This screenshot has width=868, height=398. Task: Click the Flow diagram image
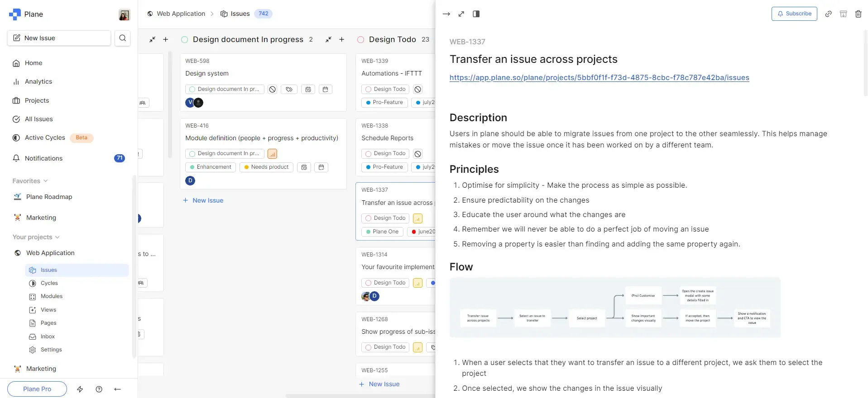614,308
